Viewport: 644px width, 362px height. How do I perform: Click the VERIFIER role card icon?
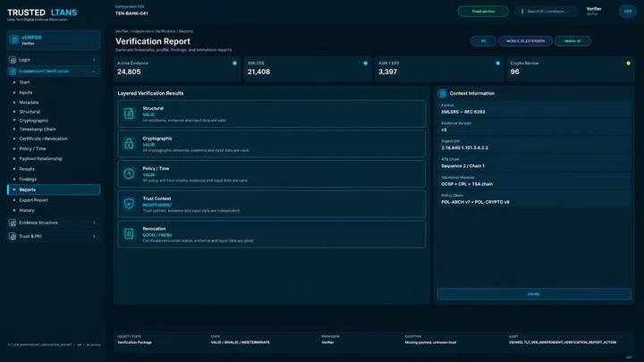click(14, 40)
